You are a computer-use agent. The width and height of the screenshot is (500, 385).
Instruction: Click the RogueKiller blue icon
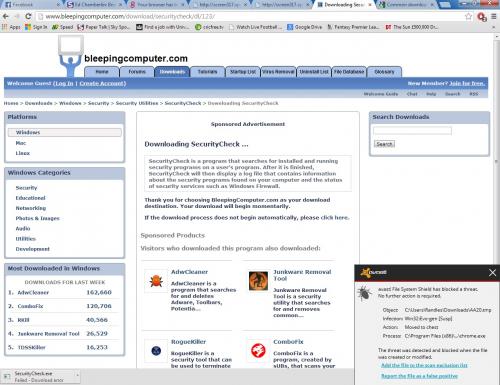[x=156, y=351]
